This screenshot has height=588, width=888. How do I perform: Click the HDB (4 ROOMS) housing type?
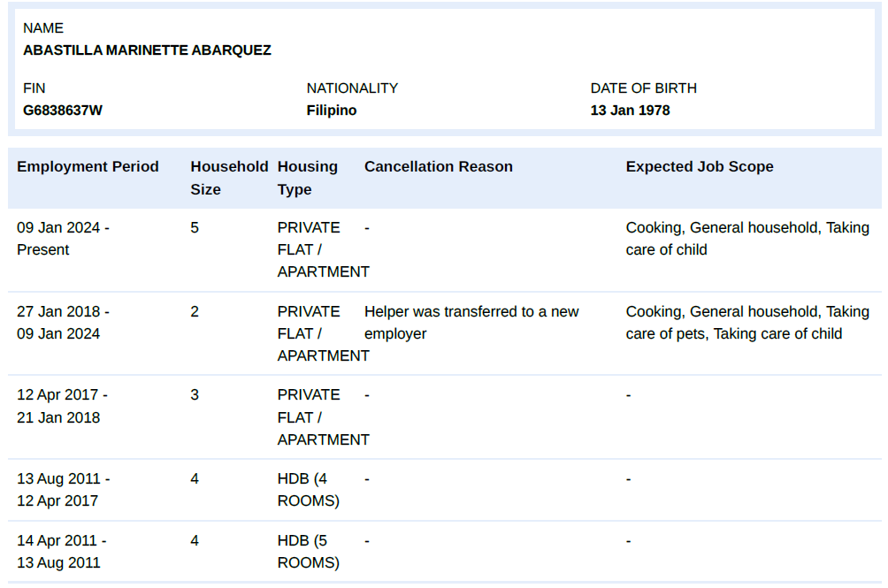[308, 490]
